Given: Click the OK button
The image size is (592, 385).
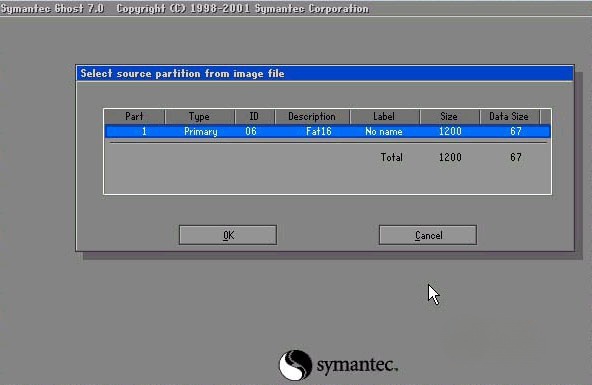Looking at the screenshot, I should point(228,235).
